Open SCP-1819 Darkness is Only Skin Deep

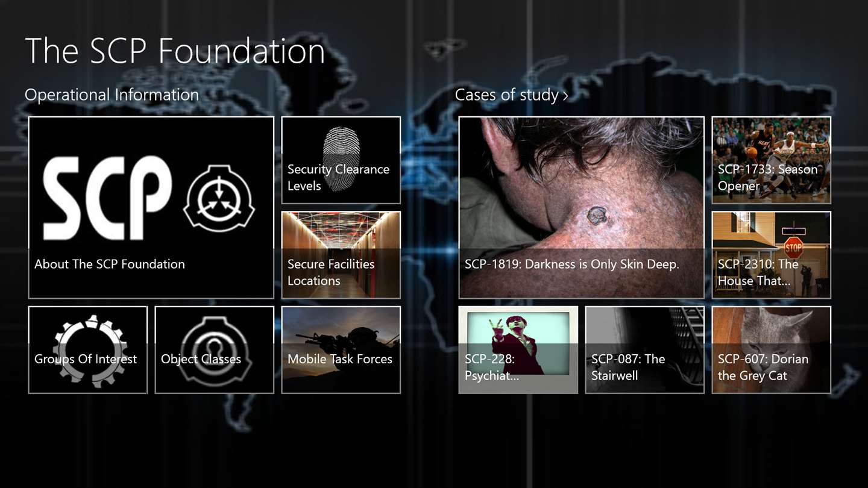(x=582, y=208)
